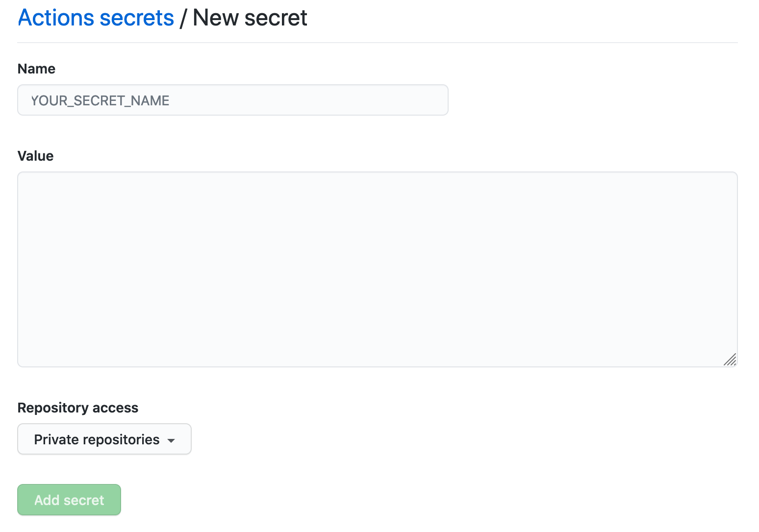
Task: Click the word 'secrets' in the blue breadcrumb
Action: 137,18
